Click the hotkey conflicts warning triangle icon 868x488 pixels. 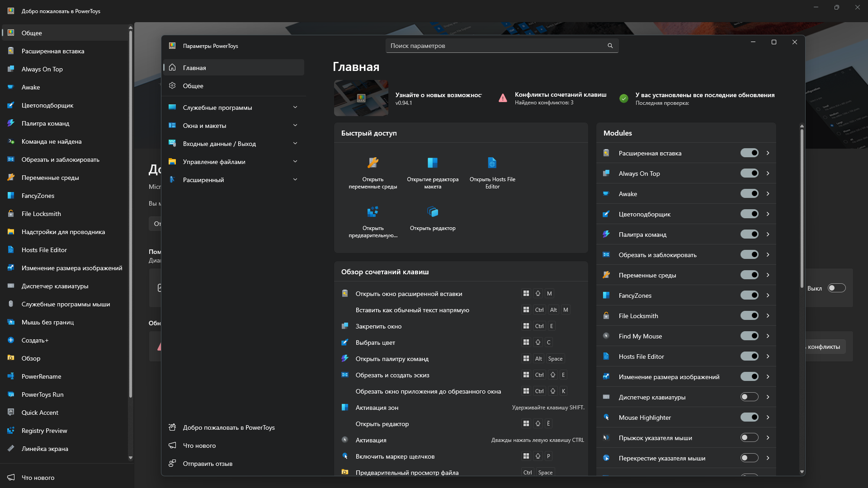pos(503,98)
